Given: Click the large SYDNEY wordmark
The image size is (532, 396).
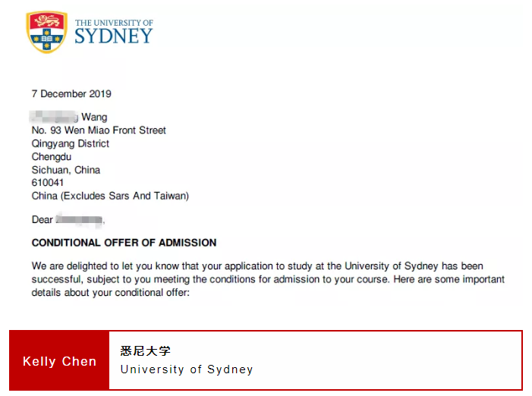Looking at the screenshot, I should [x=114, y=36].
